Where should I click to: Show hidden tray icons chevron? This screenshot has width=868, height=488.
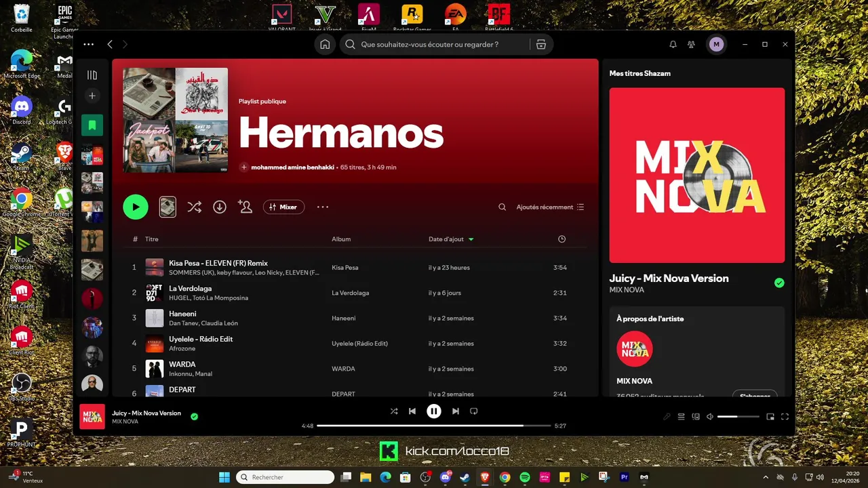coord(766,477)
